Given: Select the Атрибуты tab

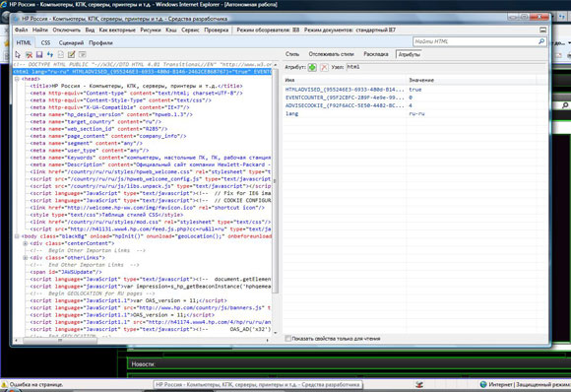Looking at the screenshot, I should click(x=409, y=54).
